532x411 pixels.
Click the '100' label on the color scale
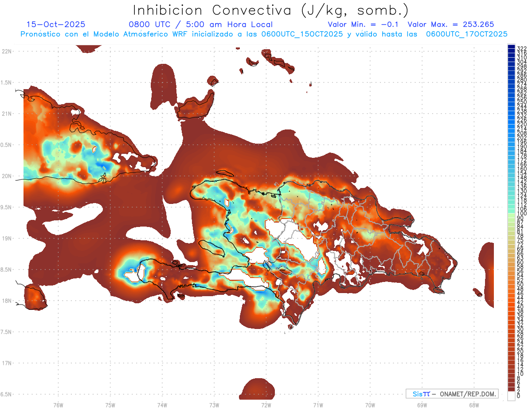[x=522, y=214]
